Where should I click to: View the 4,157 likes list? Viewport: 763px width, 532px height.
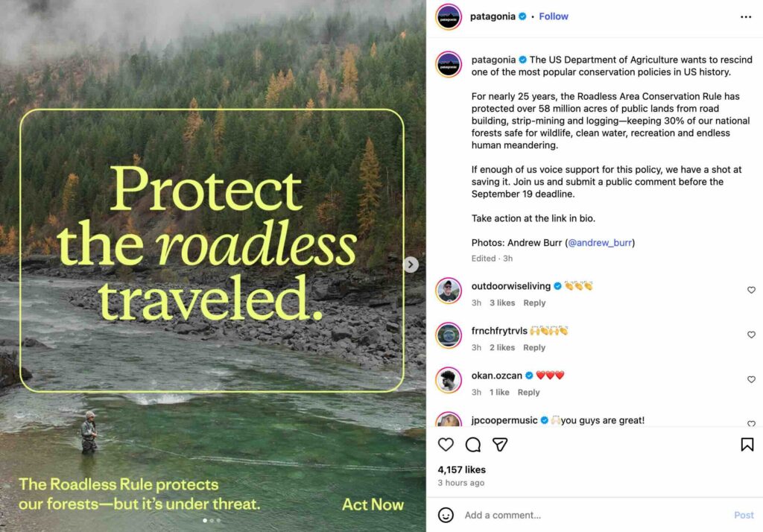pyautogui.click(x=461, y=470)
